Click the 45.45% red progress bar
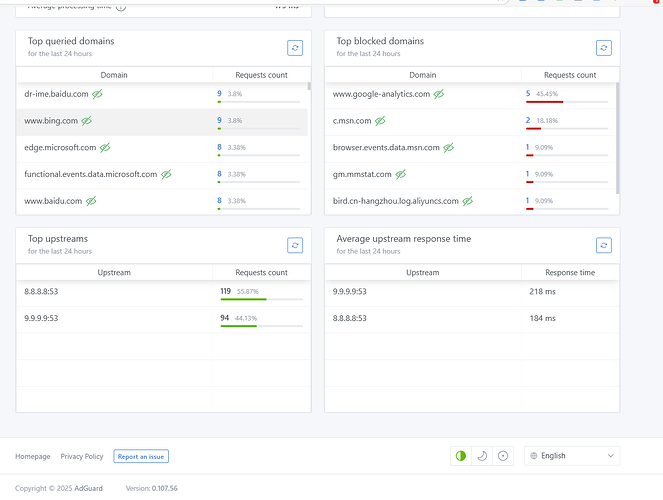This screenshot has width=663, height=500. 545,102
